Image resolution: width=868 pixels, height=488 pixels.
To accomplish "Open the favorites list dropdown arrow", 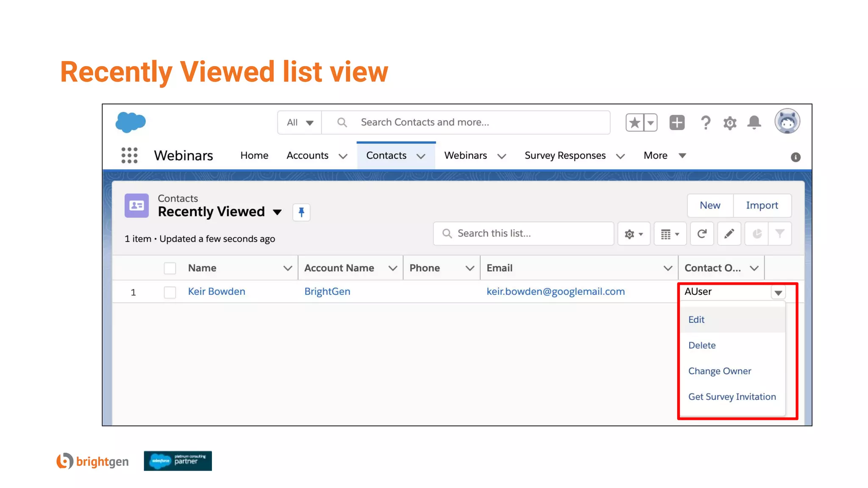I will click(651, 123).
